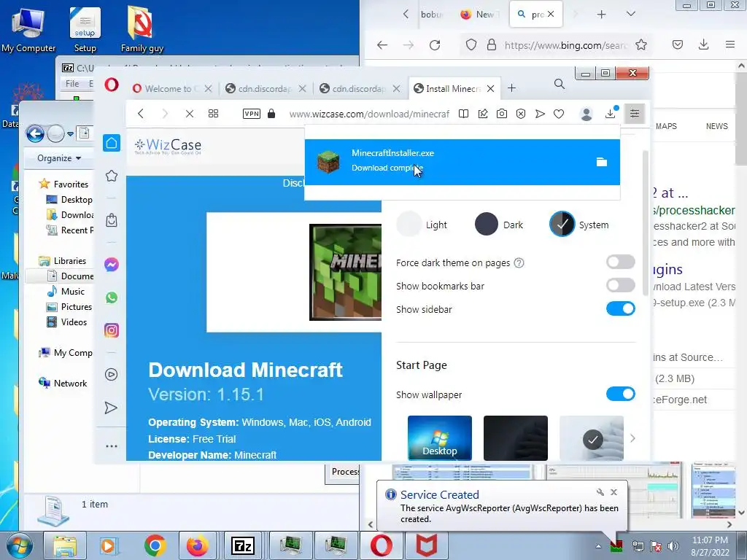This screenshot has width=747, height=560.
Task: Open Player icon in Opera sidebar
Action: coord(111,374)
